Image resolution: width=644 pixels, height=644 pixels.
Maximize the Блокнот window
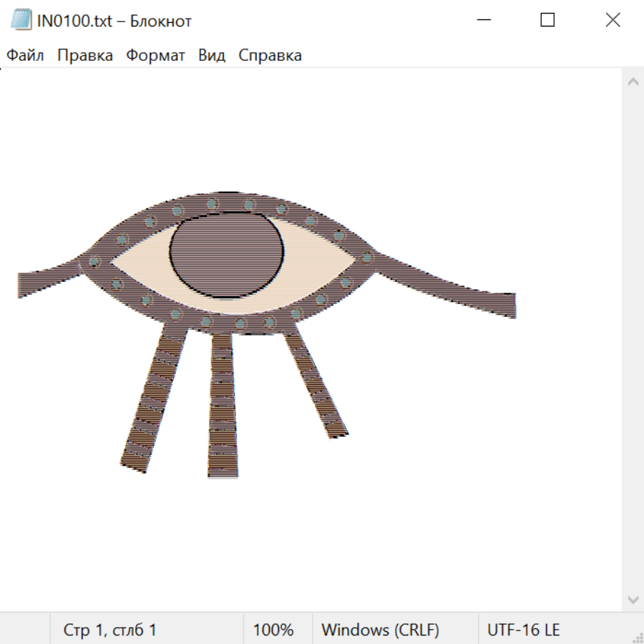click(547, 21)
